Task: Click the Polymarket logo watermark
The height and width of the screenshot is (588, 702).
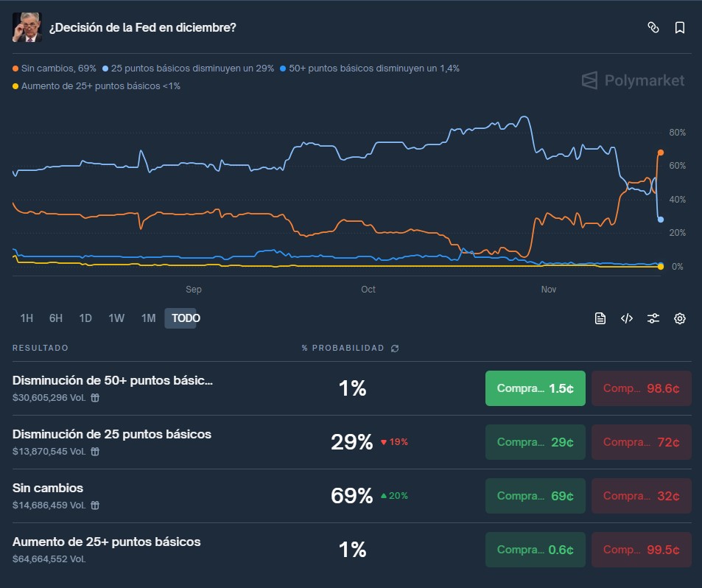Action: pyautogui.click(x=631, y=81)
